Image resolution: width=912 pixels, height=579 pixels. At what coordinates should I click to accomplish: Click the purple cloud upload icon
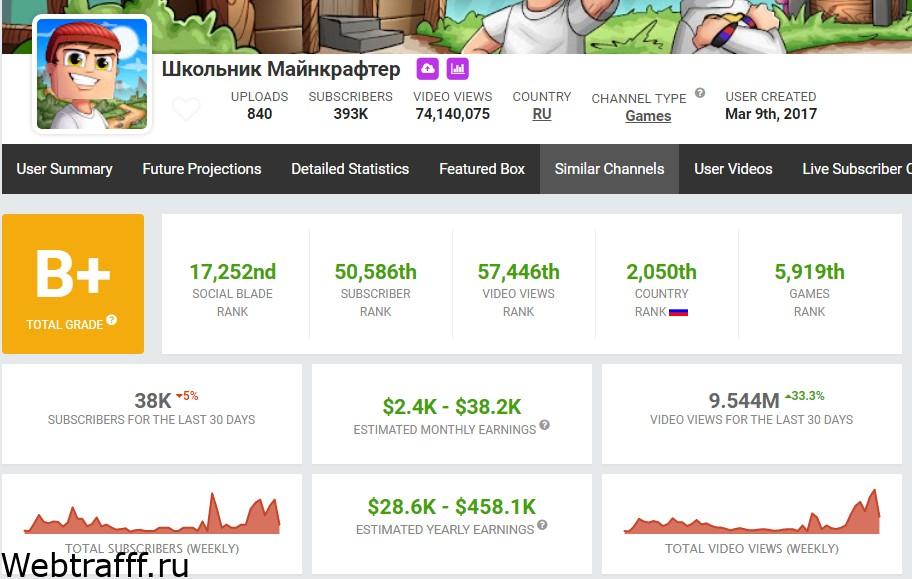[428, 69]
